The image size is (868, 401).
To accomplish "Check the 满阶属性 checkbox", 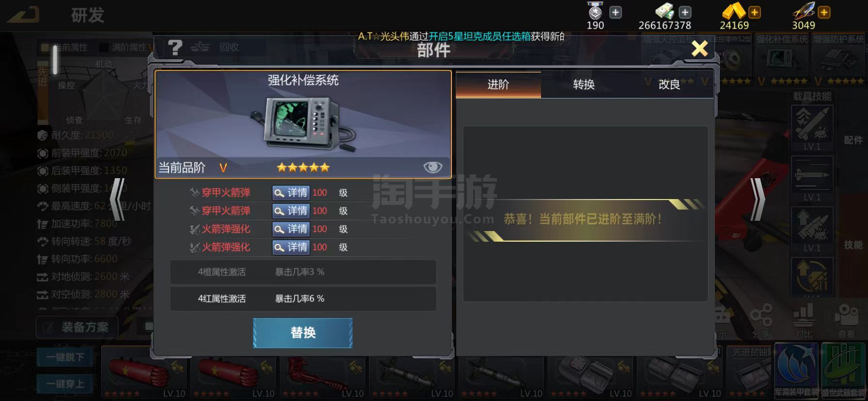I will 104,47.
